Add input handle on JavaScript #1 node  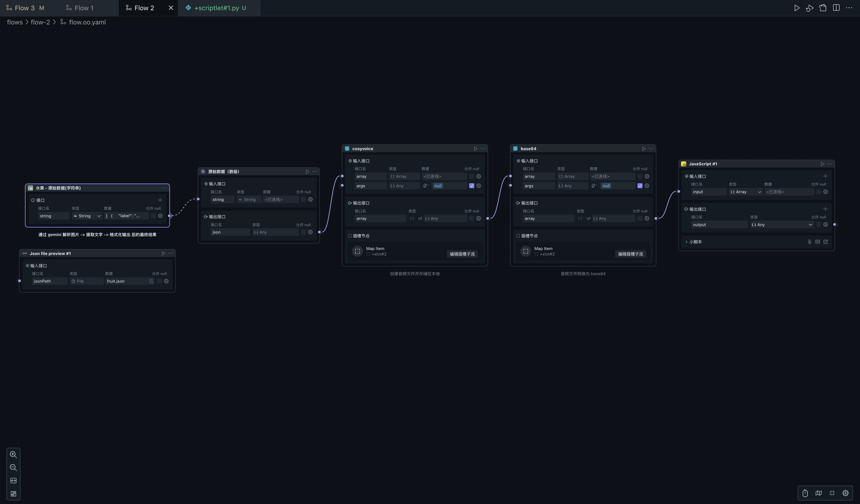[825, 176]
